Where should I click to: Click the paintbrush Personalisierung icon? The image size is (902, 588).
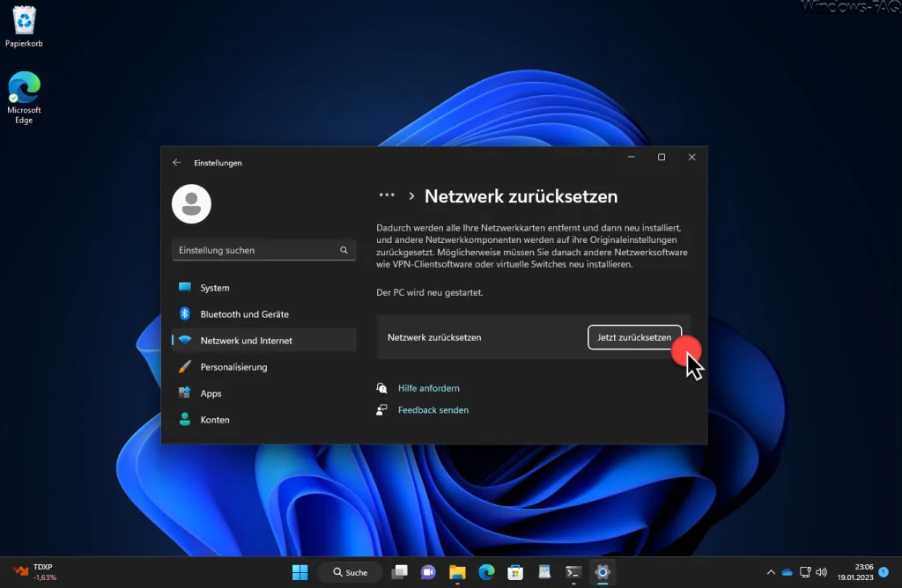pyautogui.click(x=185, y=366)
